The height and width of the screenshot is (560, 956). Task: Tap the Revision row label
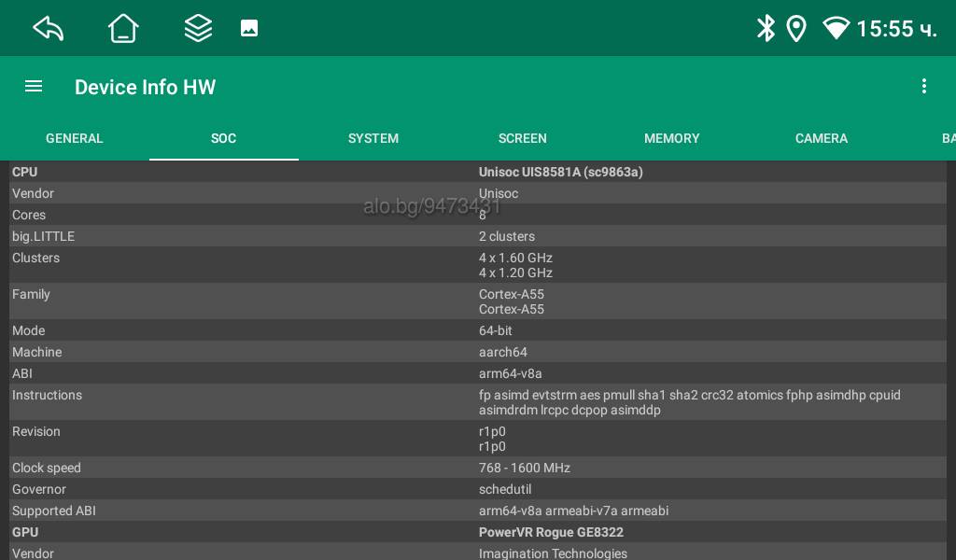(x=36, y=431)
